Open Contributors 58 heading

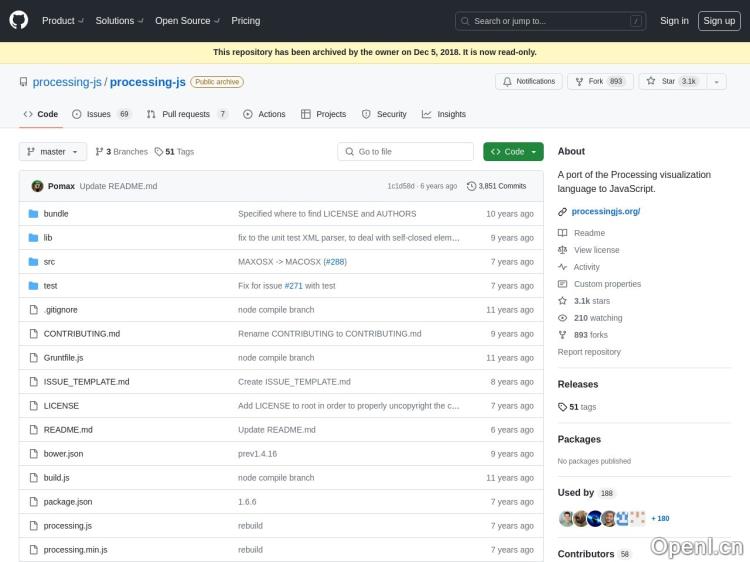[x=594, y=554]
